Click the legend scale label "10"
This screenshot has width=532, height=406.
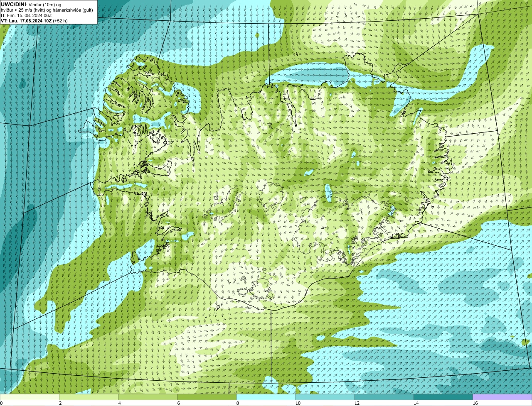(x=298, y=403)
